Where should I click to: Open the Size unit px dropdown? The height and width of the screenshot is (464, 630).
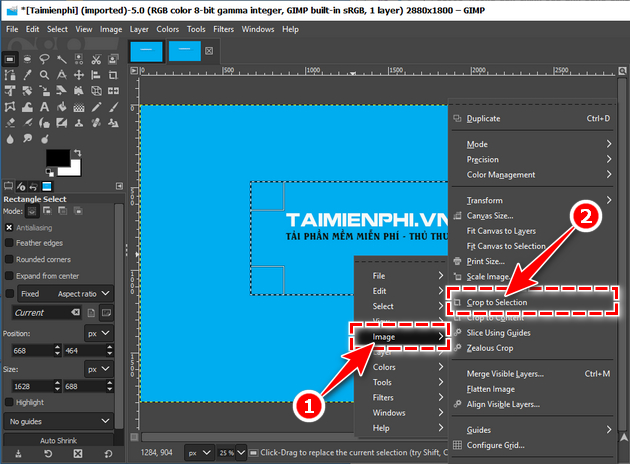point(98,369)
